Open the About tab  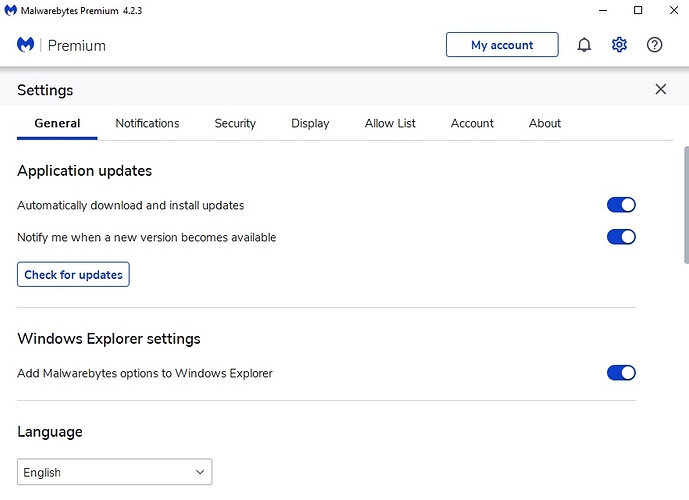click(545, 123)
